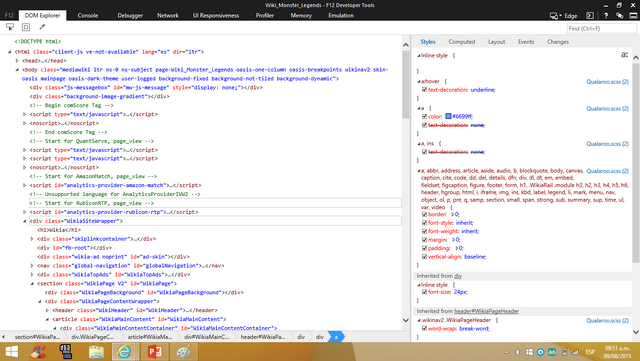The width and height of the screenshot is (640, 361).
Task: Open the Emulation tab
Action: tap(341, 16)
